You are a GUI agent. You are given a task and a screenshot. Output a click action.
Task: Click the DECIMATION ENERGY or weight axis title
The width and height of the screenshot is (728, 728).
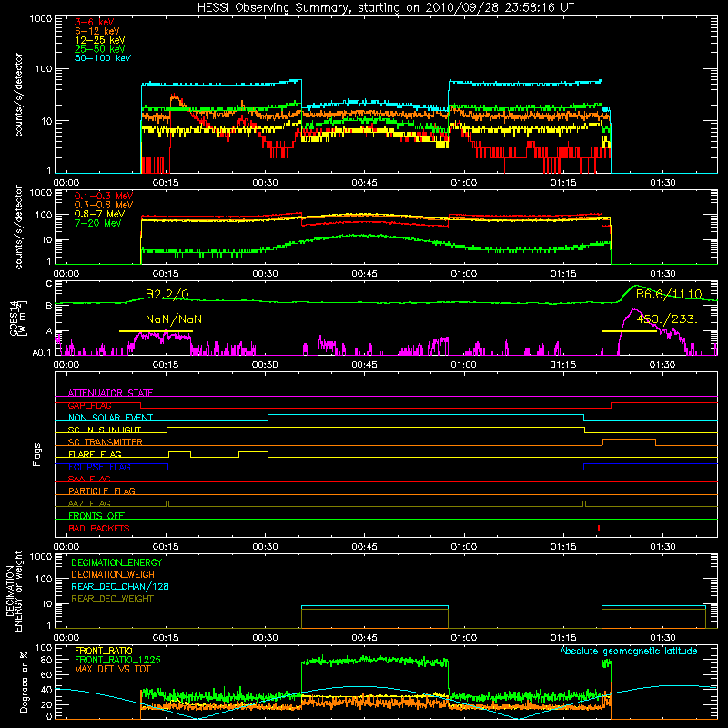14,591
